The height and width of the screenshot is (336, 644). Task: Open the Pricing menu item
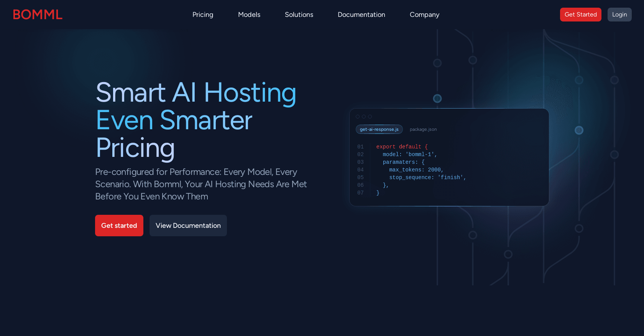click(203, 15)
